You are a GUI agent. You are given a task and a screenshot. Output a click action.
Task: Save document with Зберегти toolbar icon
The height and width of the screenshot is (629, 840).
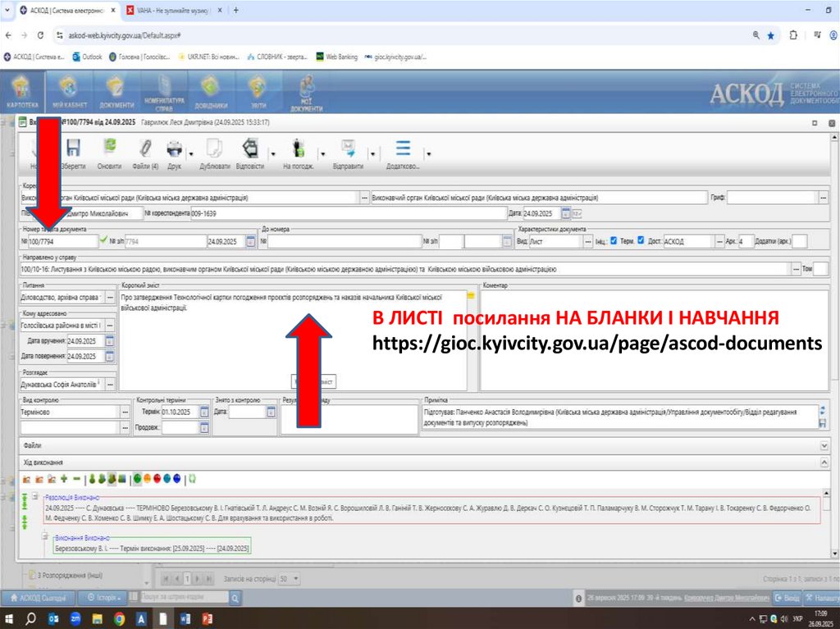coord(73,148)
